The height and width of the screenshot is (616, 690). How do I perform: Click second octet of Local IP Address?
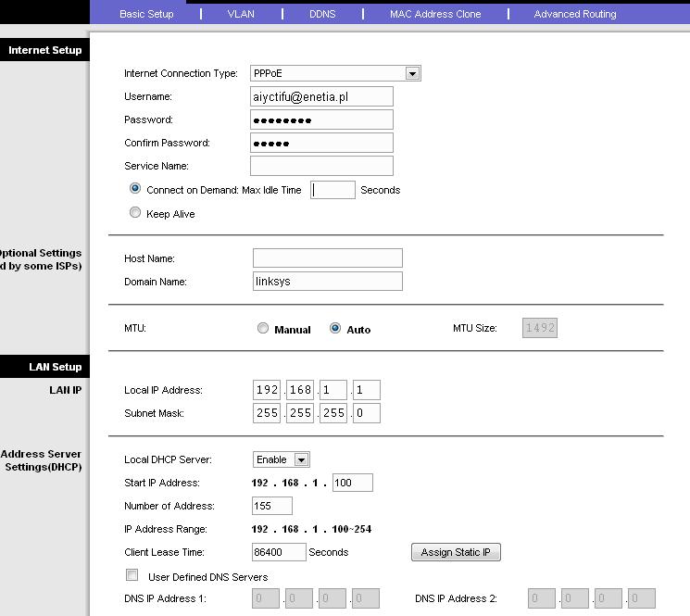300,390
